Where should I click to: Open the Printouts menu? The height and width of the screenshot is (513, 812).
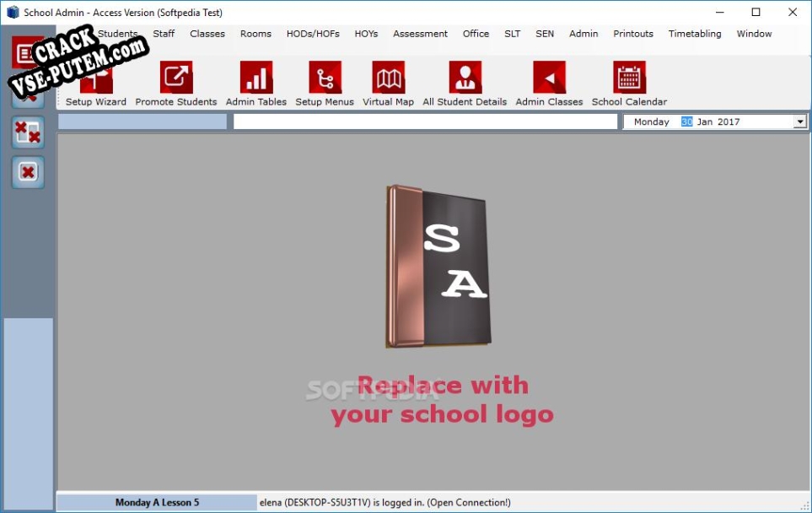pyautogui.click(x=633, y=34)
